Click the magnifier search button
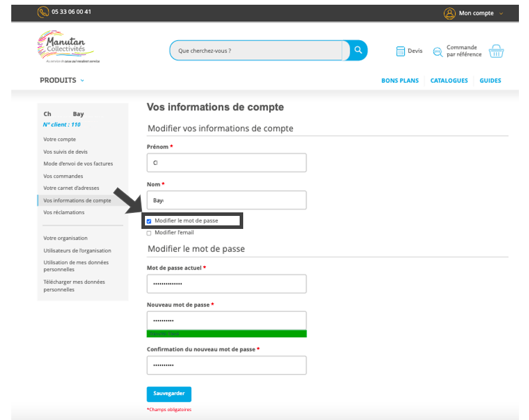 pos(357,50)
